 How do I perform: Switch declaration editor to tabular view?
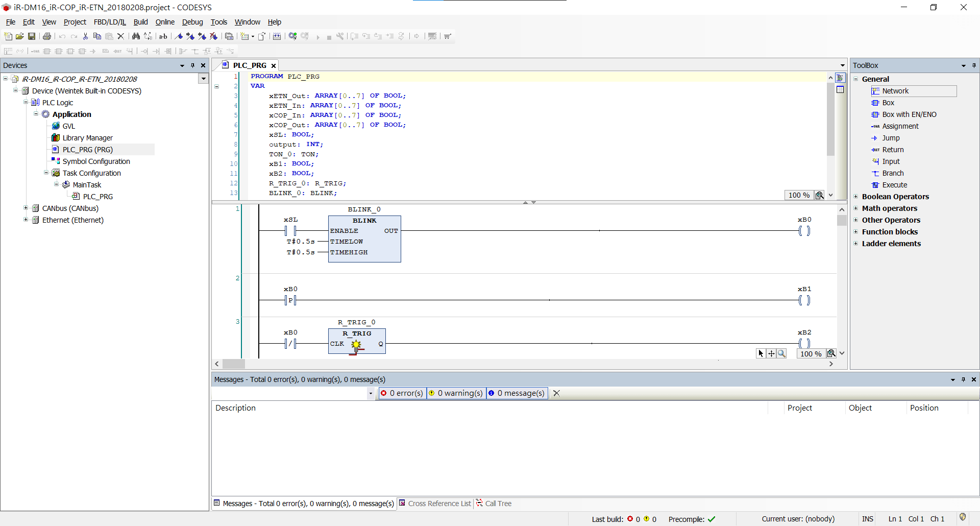coord(840,89)
